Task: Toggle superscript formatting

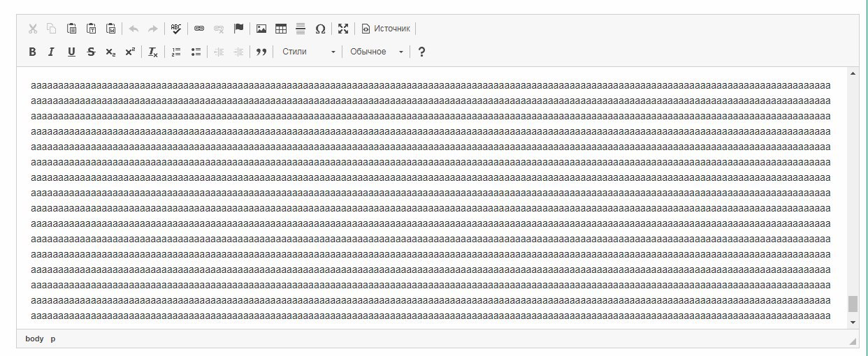Action: point(130,52)
